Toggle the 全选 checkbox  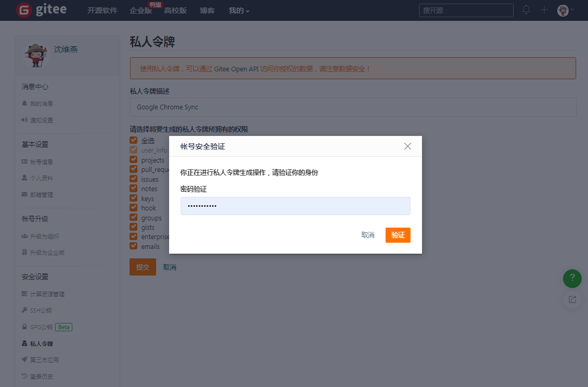pyautogui.click(x=134, y=140)
